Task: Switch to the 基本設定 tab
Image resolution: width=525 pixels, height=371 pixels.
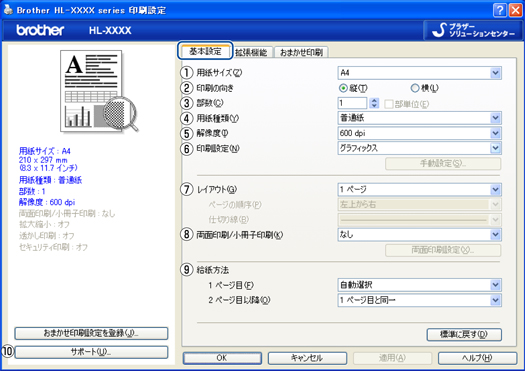Action: click(x=205, y=51)
